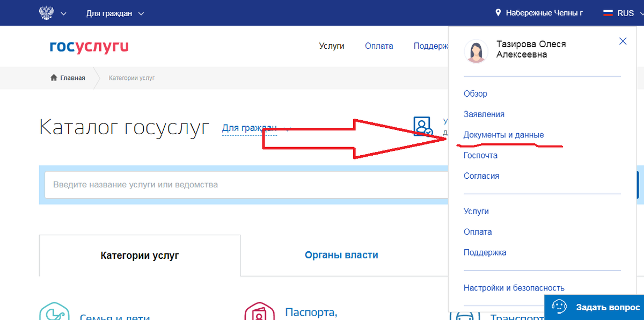Click 'Категории услуг' breadcrumb text
This screenshot has height=320, width=644.
tap(131, 78)
